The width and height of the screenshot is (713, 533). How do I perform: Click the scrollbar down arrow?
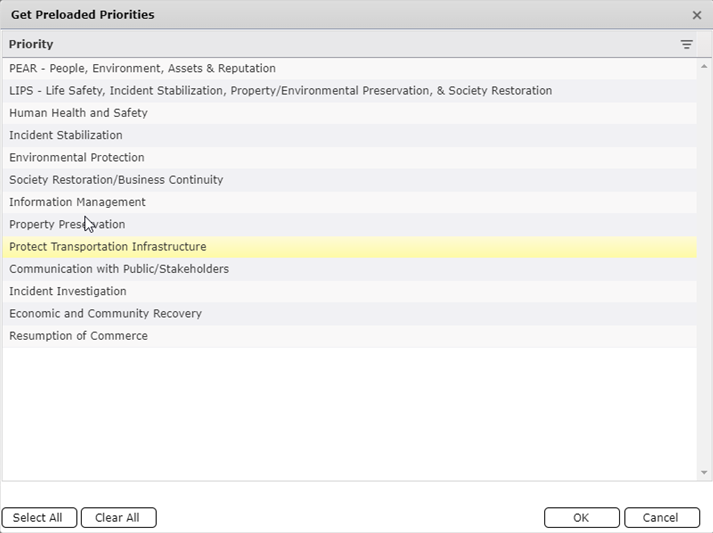pos(704,473)
